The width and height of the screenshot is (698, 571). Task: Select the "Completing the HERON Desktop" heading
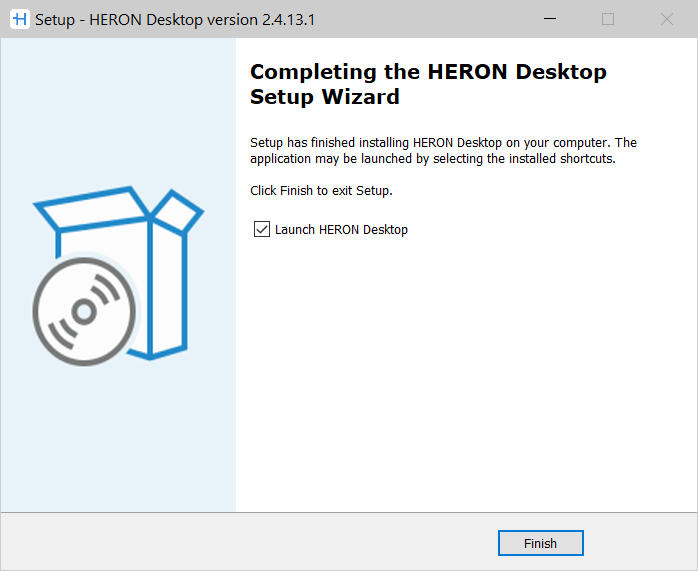[x=428, y=72]
